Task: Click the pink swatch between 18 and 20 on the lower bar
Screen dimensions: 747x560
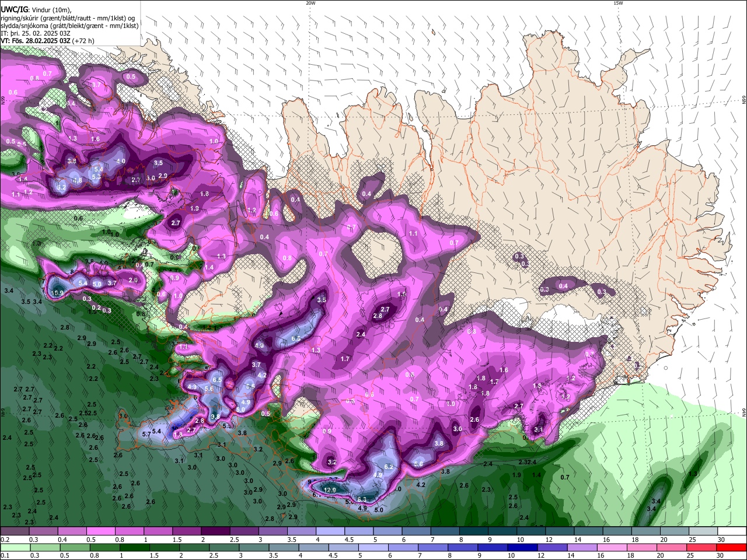Action: [641, 547]
